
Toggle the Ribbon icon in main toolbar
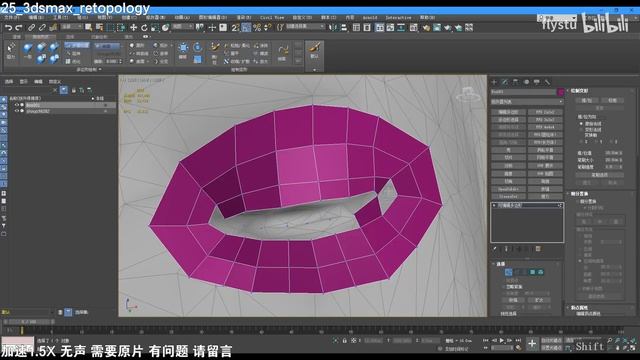click(x=380, y=27)
